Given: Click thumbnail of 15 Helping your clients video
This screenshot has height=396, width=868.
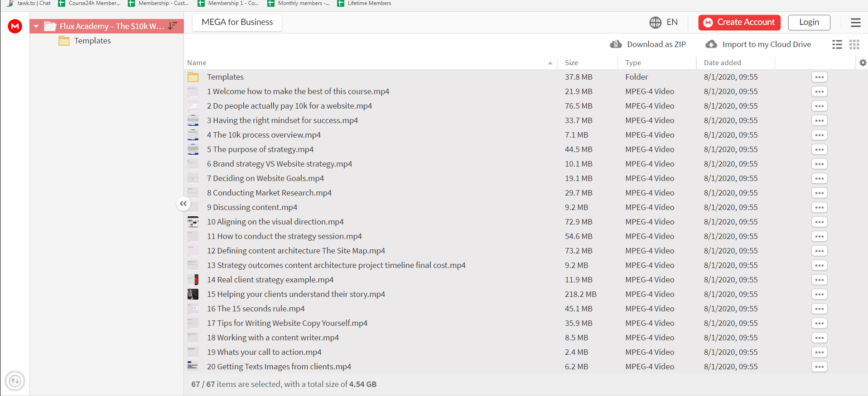Looking at the screenshot, I should [193, 294].
